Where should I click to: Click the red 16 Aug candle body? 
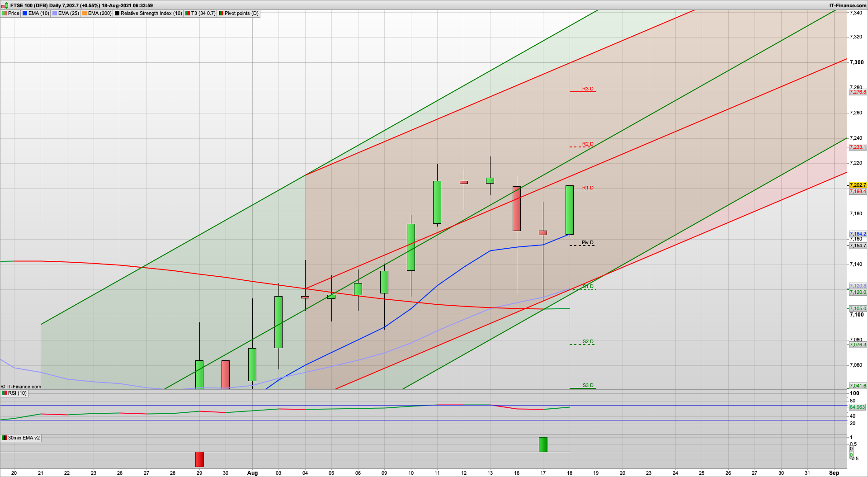(517, 208)
